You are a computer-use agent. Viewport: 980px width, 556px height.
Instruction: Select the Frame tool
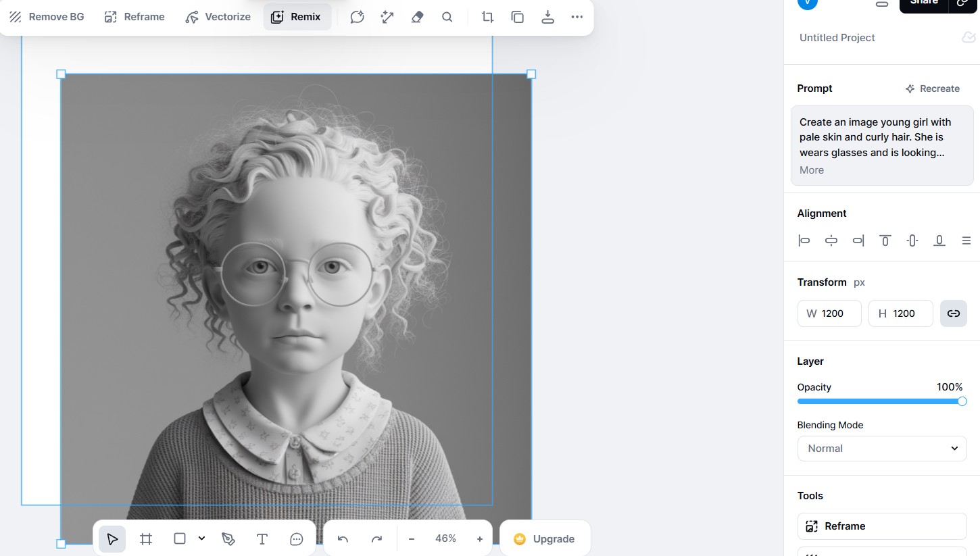point(146,538)
